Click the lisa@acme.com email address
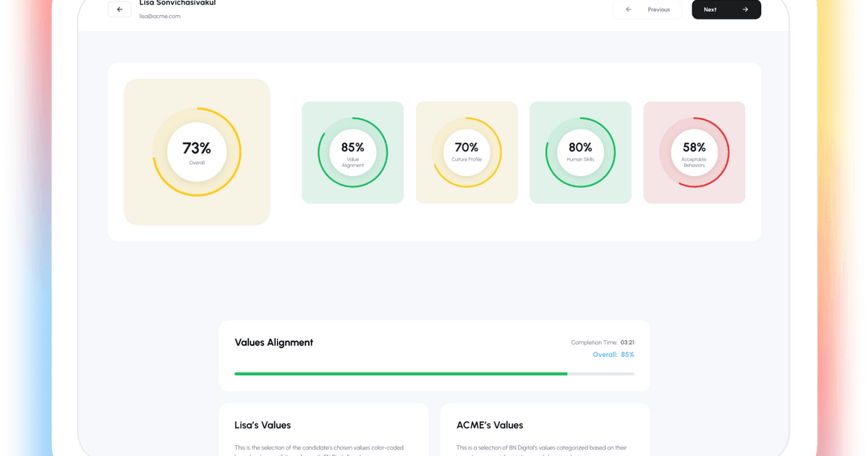868x456 pixels. click(160, 16)
